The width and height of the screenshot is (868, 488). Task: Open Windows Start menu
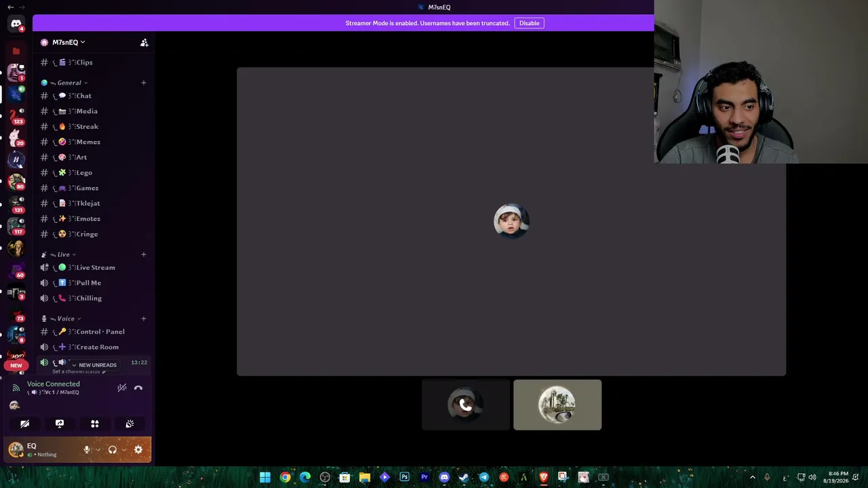pyautogui.click(x=265, y=477)
